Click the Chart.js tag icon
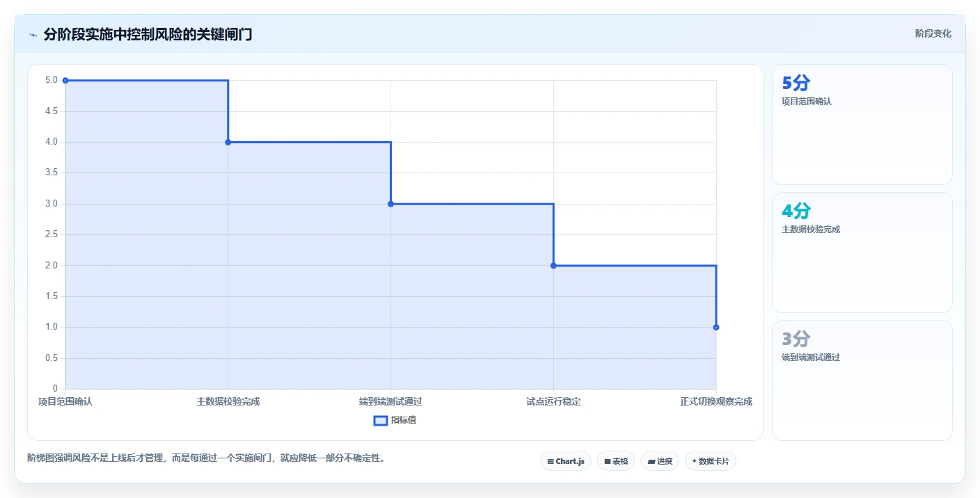 coord(551,461)
